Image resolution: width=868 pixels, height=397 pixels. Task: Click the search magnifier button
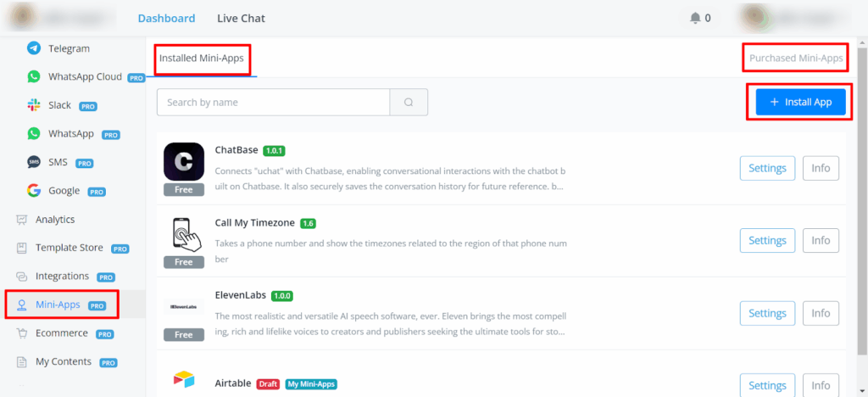[x=409, y=103]
